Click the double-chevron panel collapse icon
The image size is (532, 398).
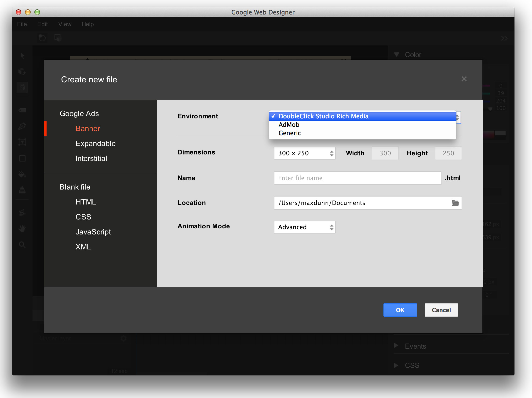pyautogui.click(x=504, y=38)
